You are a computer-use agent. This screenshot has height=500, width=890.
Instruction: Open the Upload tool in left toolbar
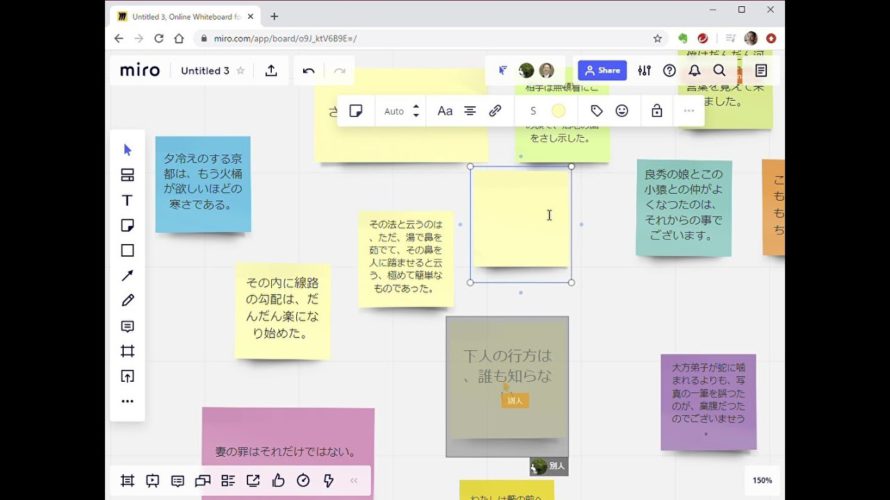(x=127, y=376)
